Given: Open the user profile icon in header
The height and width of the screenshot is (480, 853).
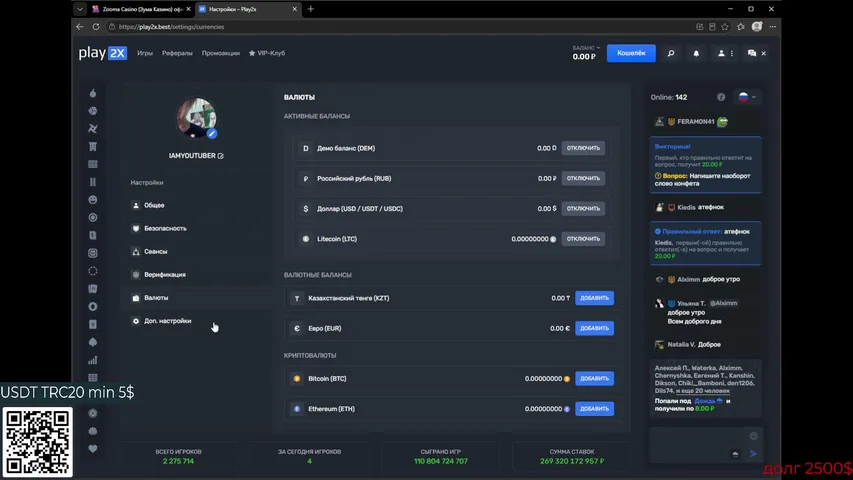Looking at the screenshot, I should [721, 53].
